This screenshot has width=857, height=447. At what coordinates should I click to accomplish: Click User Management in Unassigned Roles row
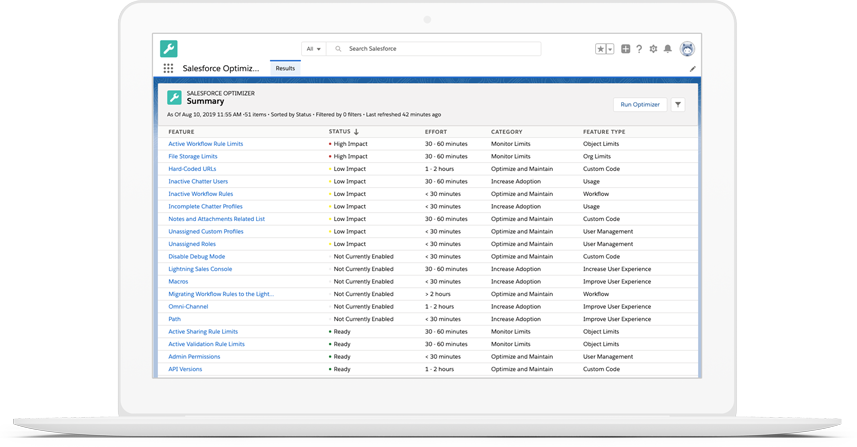tap(608, 244)
